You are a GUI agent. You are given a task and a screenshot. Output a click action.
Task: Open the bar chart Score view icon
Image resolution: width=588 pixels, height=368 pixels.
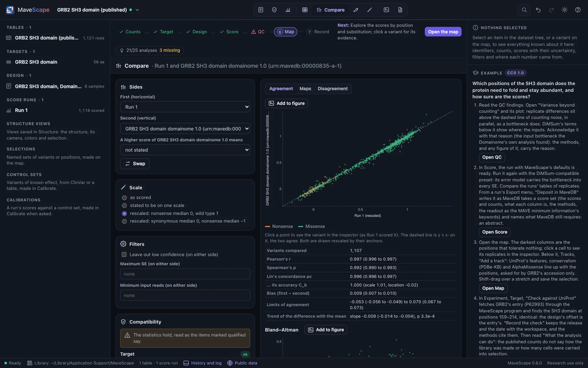click(x=288, y=10)
